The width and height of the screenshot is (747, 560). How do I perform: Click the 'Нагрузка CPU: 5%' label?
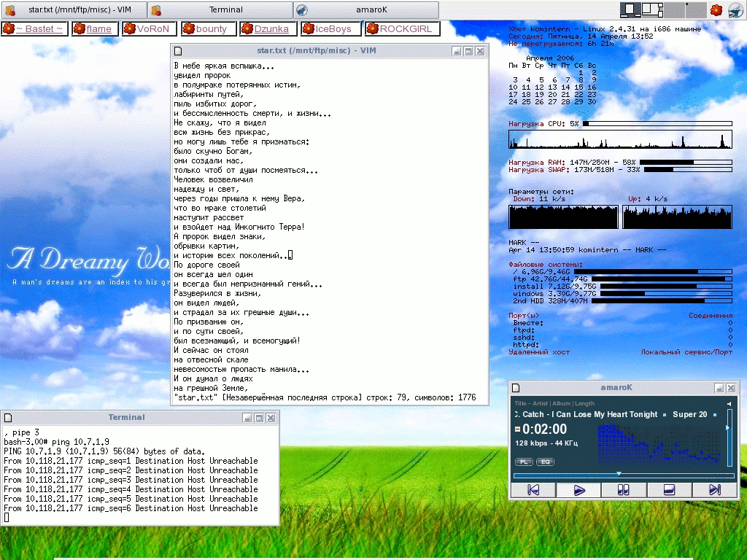tap(543, 124)
